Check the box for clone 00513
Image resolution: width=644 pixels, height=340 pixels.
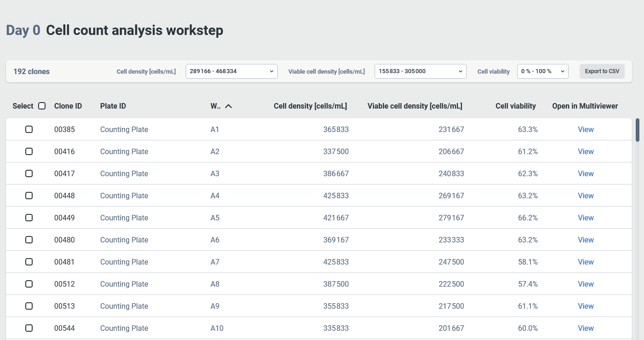29,306
